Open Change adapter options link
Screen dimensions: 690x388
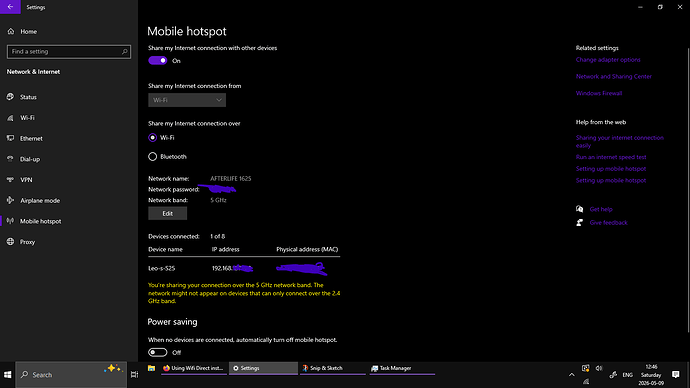click(x=608, y=60)
